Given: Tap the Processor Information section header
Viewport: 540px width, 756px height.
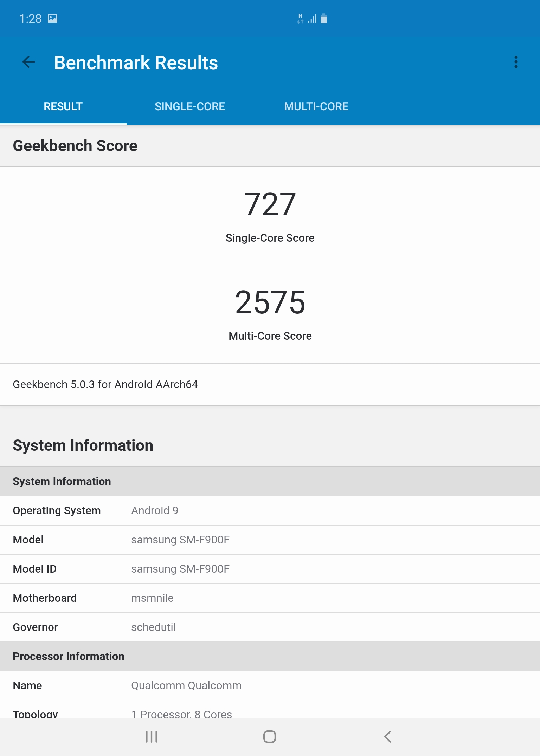Looking at the screenshot, I should click(270, 656).
